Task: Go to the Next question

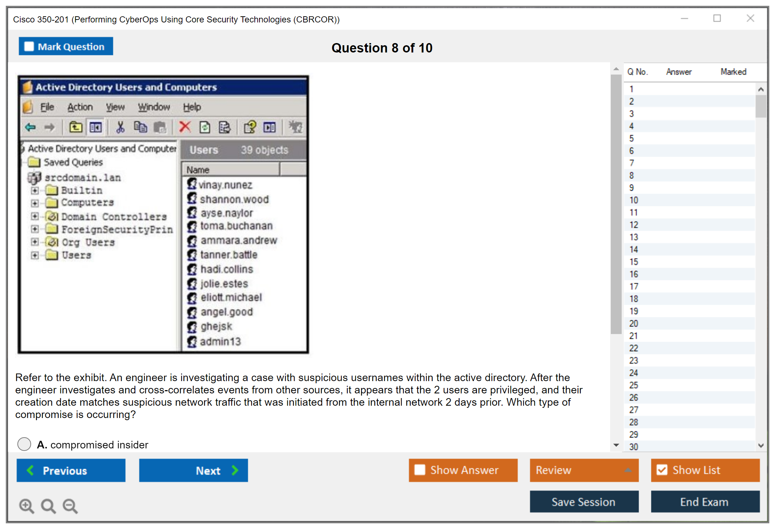Action: click(x=194, y=470)
